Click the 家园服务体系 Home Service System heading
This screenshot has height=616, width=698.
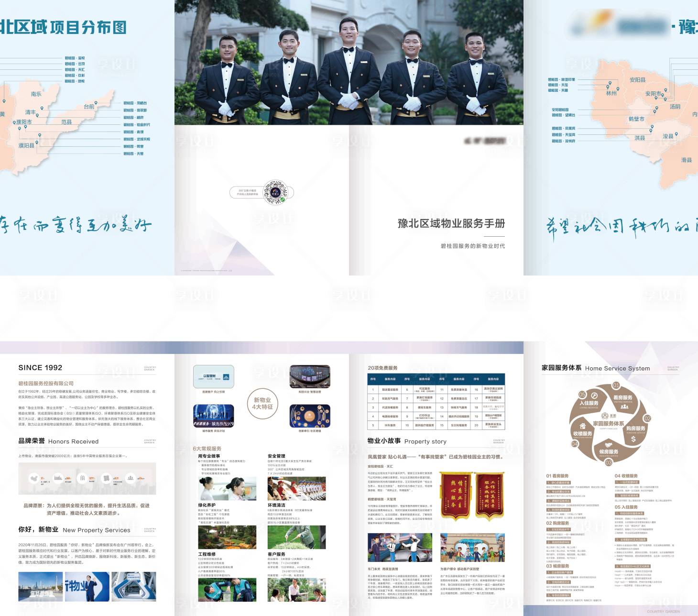(x=596, y=368)
